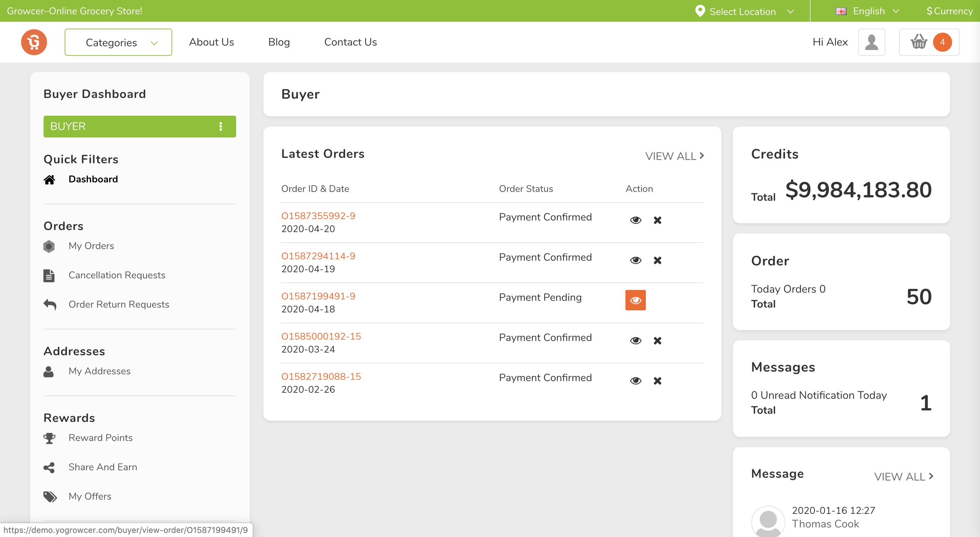Show details of order O1587355992-9 via eye icon
Image resolution: width=980 pixels, height=537 pixels.
635,220
